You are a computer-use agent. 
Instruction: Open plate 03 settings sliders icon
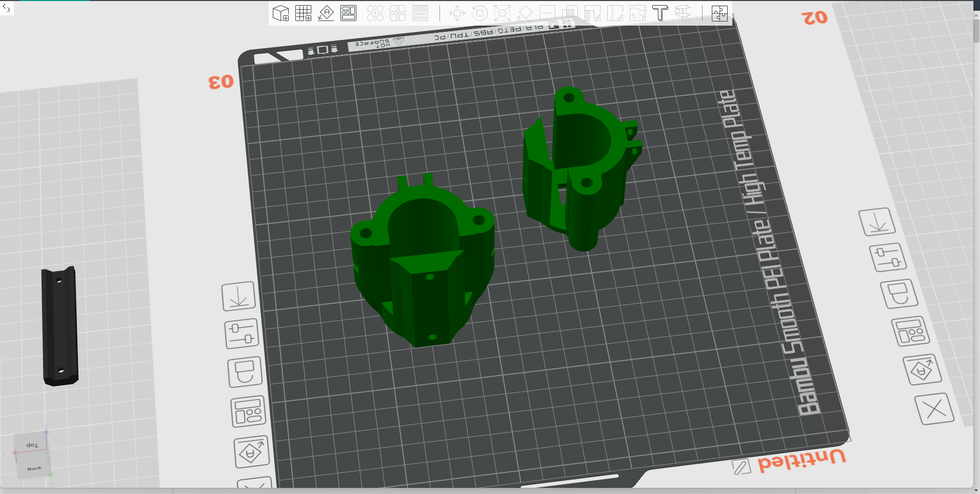(241, 334)
